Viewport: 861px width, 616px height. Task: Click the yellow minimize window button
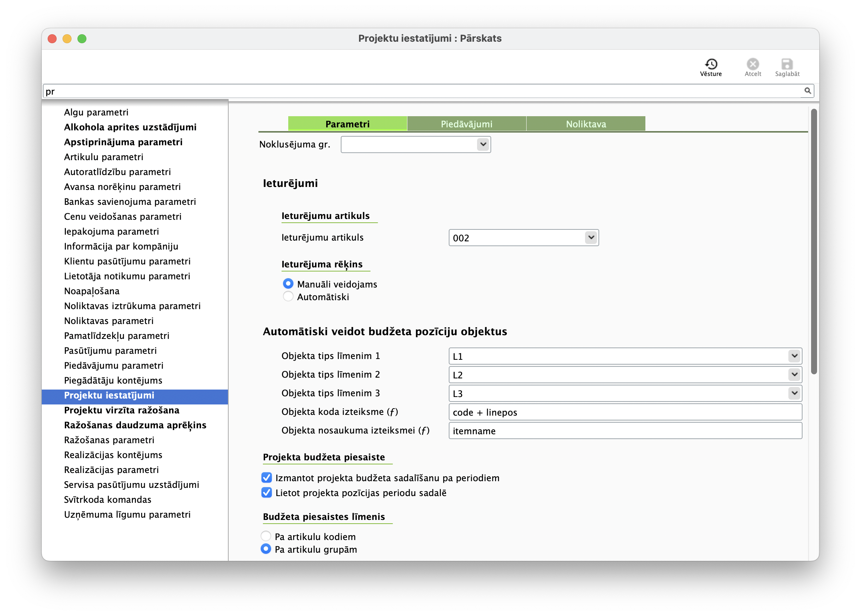pyautogui.click(x=67, y=39)
